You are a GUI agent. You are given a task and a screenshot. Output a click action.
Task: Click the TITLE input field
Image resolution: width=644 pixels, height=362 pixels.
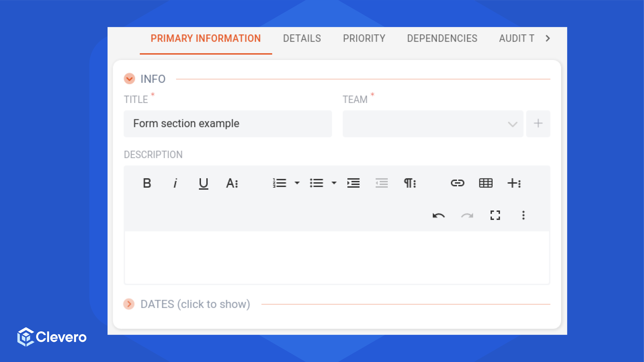(228, 124)
